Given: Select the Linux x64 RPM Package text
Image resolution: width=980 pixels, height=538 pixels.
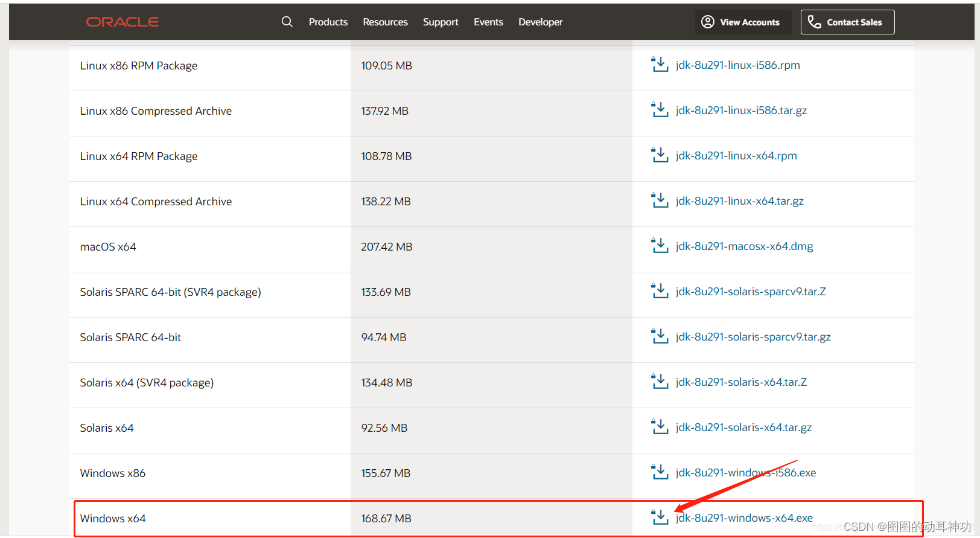Looking at the screenshot, I should (139, 156).
